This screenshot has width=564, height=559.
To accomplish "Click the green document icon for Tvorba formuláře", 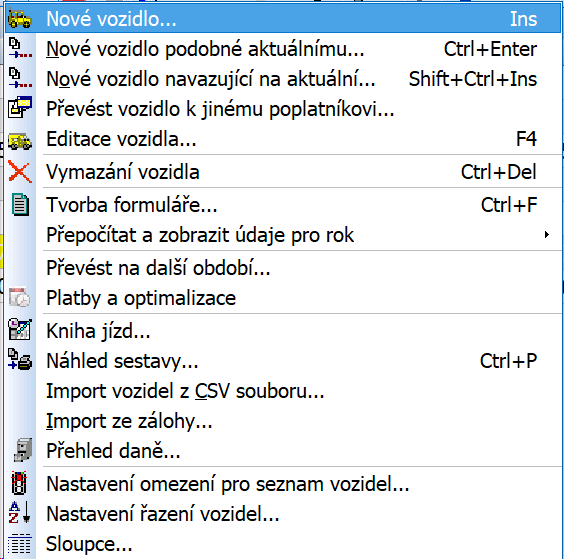I will (x=20, y=205).
